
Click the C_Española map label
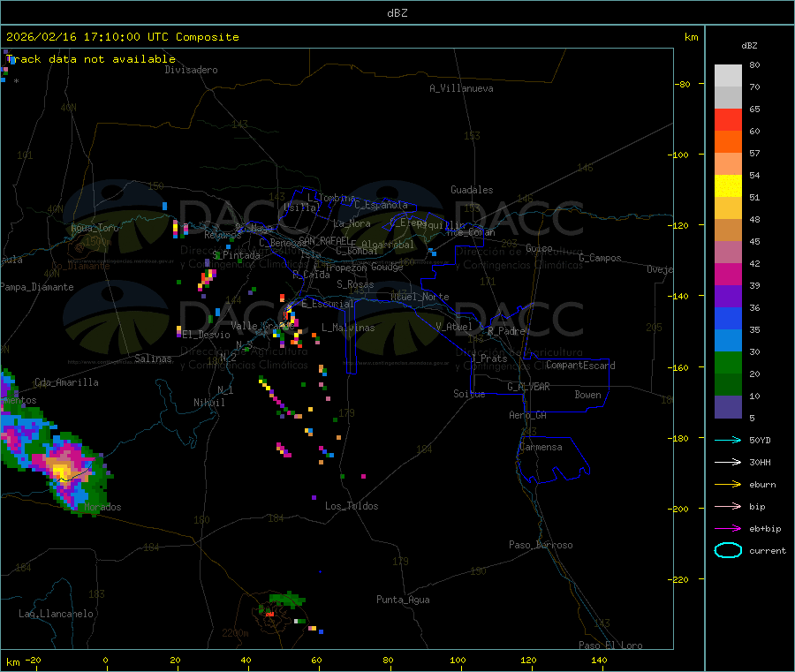pos(381,205)
